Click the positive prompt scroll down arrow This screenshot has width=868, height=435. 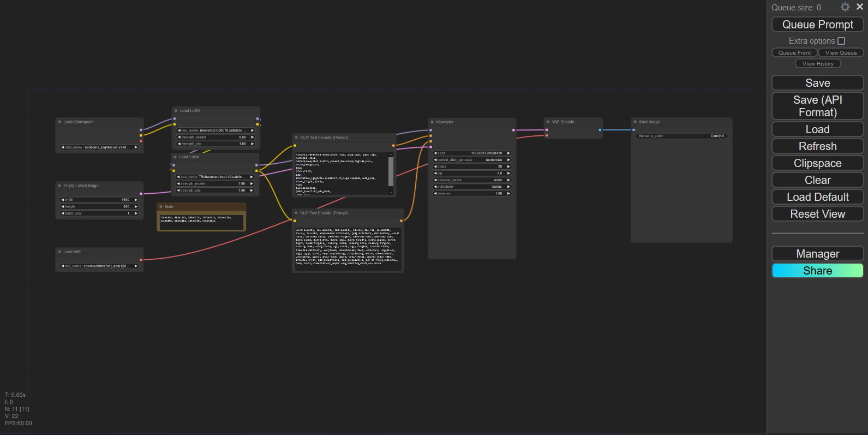391,192
